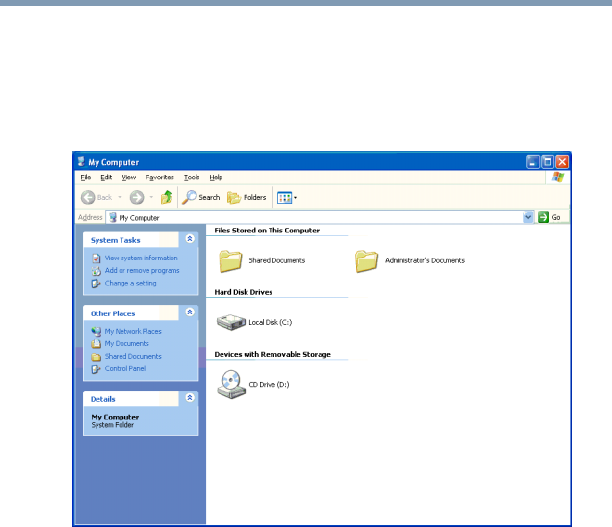Open the View menu
The image size is (612, 527).
pyautogui.click(x=129, y=177)
